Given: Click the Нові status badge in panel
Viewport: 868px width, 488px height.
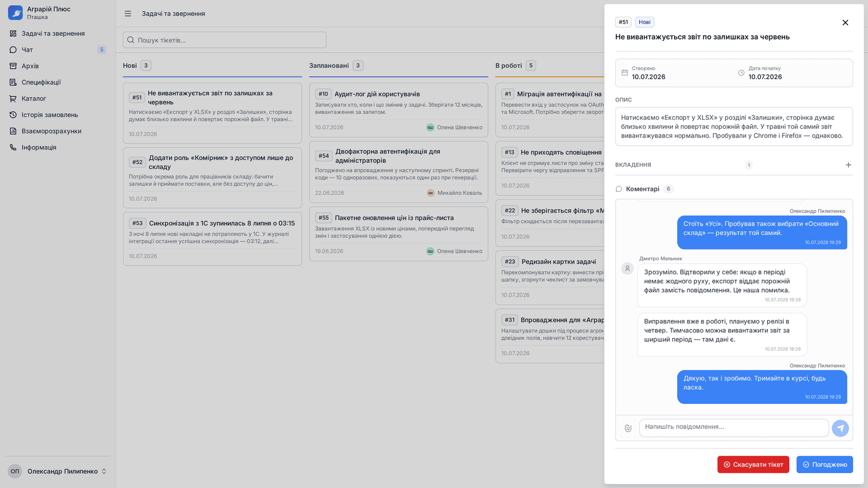Looking at the screenshot, I should coord(644,22).
